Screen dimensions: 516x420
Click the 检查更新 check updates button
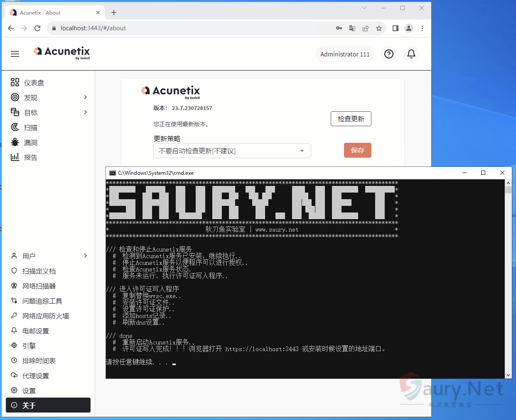[x=351, y=119]
